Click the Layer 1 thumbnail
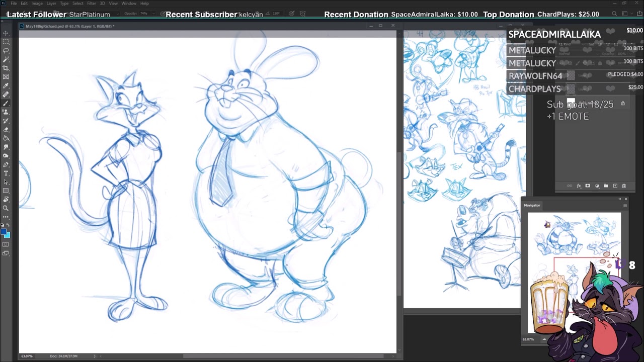Image resolution: width=644 pixels, height=362 pixels. coord(571,89)
